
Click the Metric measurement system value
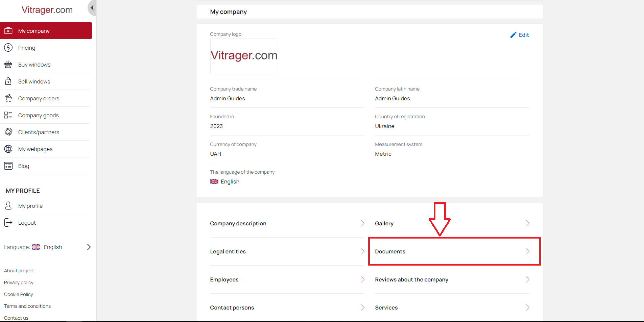[383, 154]
